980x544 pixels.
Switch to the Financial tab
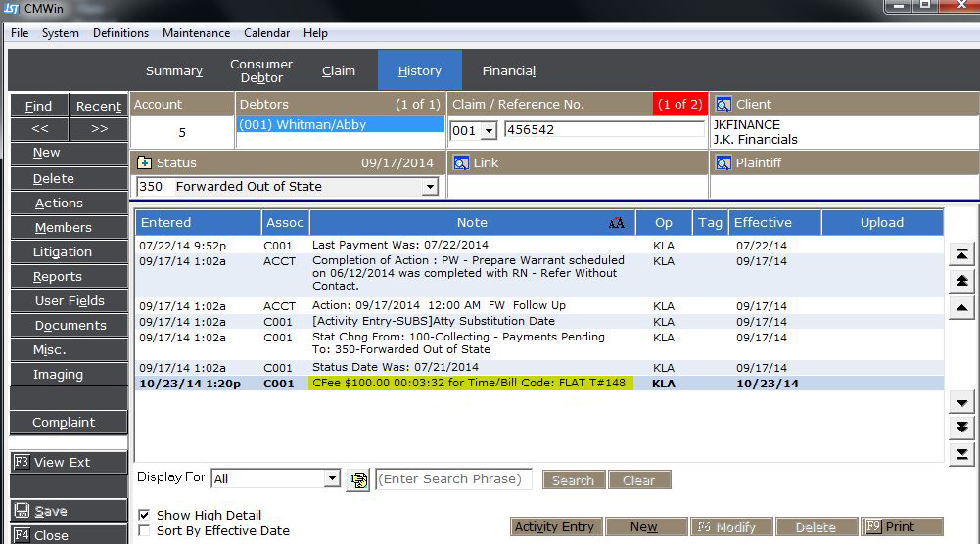[x=509, y=70]
